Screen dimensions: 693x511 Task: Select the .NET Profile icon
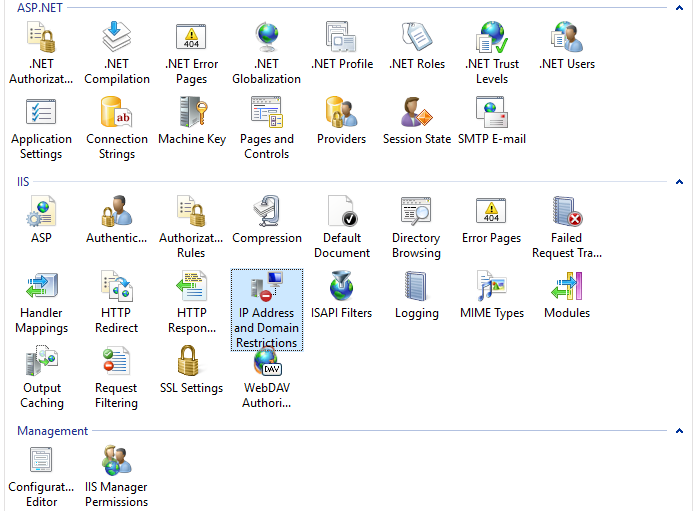click(342, 36)
